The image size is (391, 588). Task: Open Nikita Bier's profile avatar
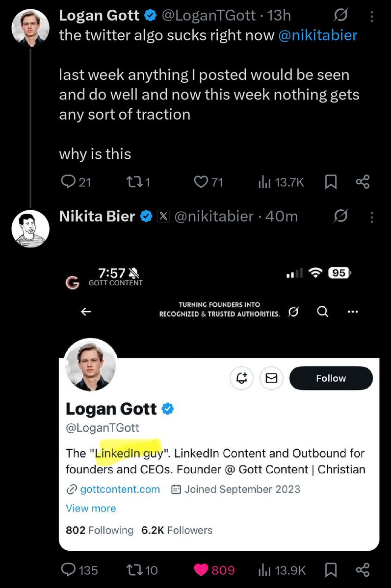click(x=30, y=229)
